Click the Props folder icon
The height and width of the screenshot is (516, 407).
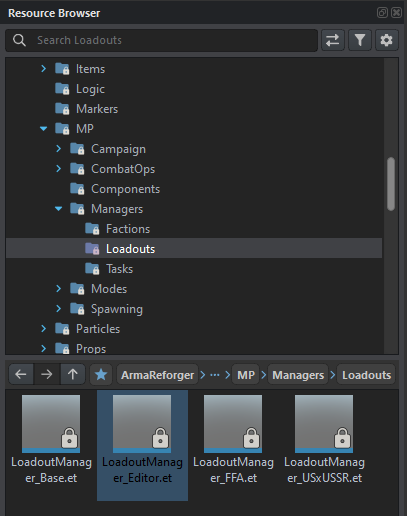click(x=62, y=349)
